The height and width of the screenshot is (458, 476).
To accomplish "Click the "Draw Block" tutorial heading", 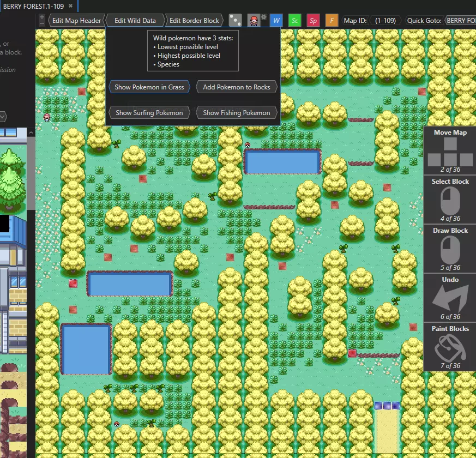I will [x=450, y=231].
